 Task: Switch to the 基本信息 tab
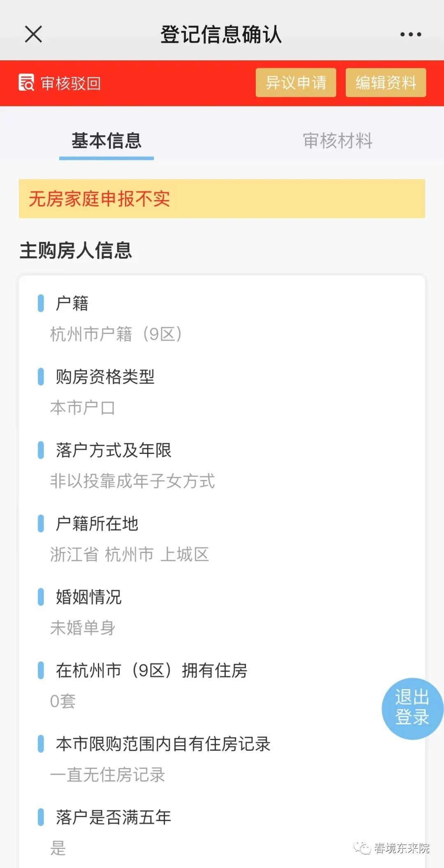tap(106, 141)
